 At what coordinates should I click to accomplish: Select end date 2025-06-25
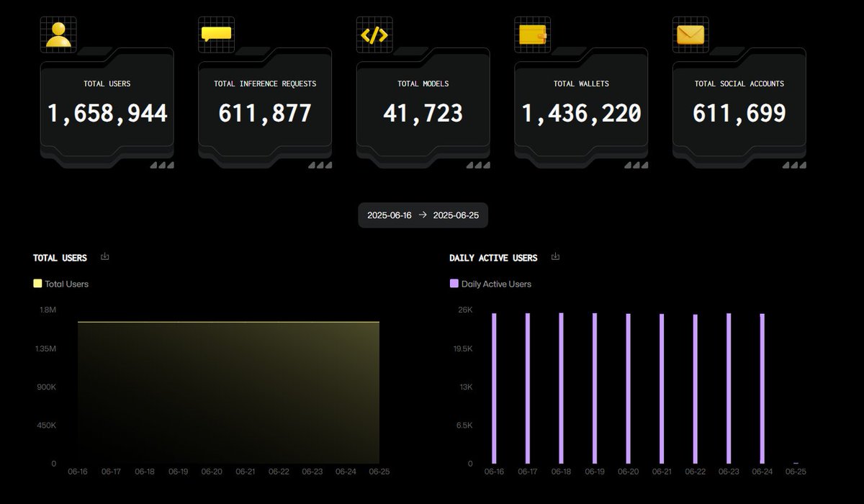tap(456, 215)
